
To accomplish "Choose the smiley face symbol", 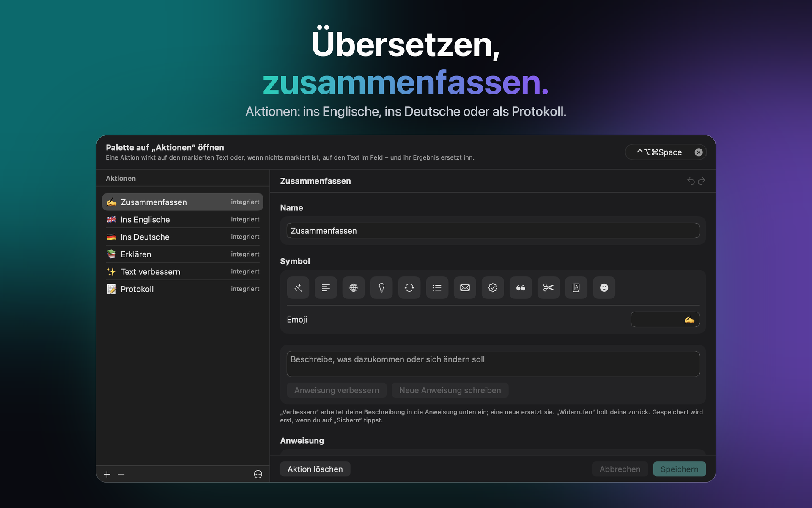I will (x=604, y=288).
